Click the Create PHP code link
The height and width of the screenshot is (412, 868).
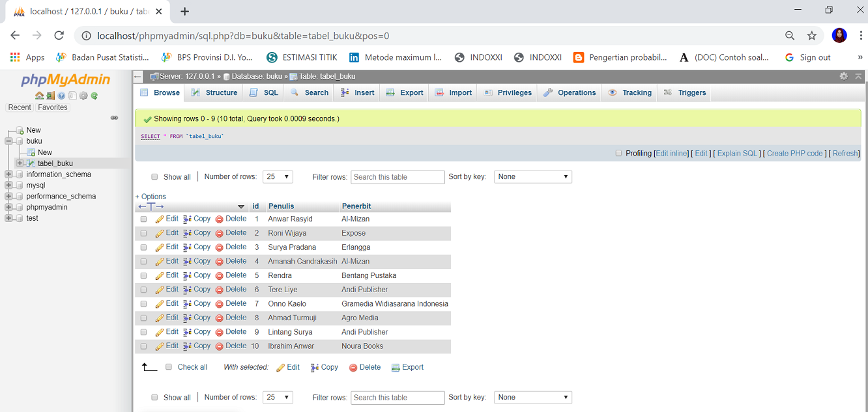(794, 153)
